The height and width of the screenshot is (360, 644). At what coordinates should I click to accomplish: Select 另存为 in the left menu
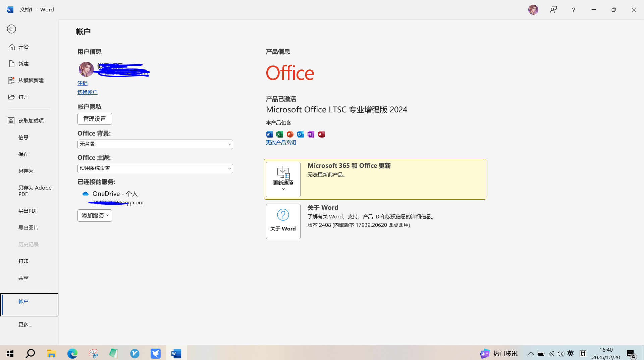26,171
